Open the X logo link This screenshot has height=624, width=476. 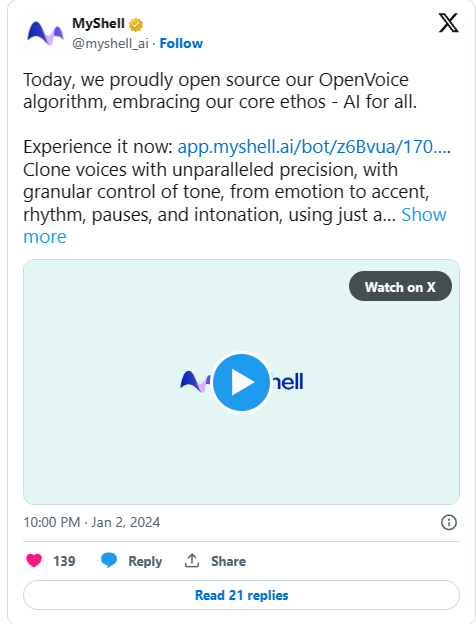pos(449,23)
